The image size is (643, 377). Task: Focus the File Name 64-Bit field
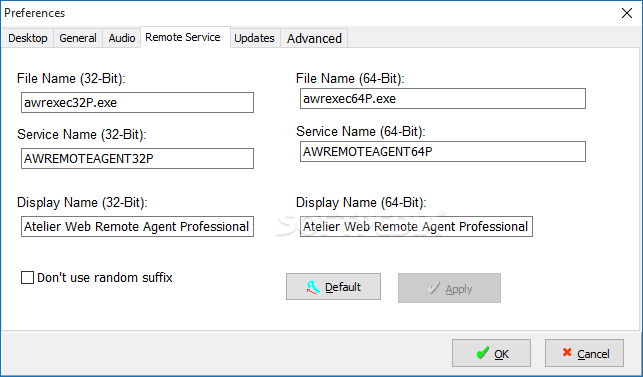[443, 98]
